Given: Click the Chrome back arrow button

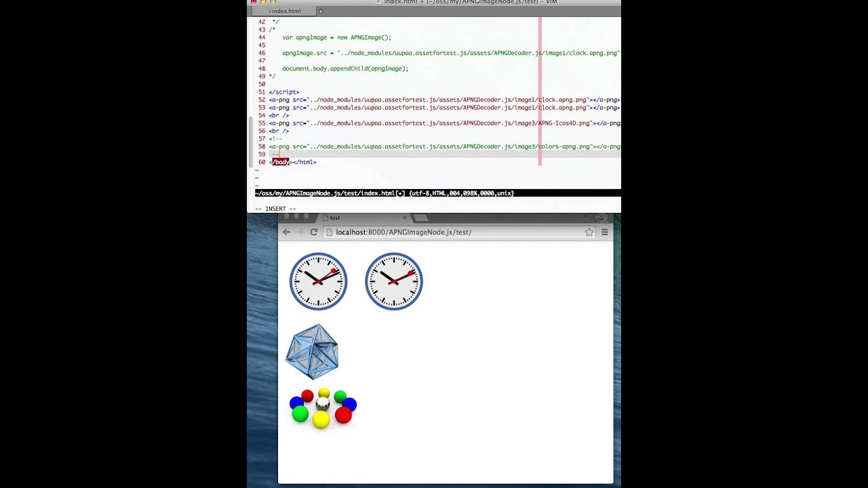Looking at the screenshot, I should pyautogui.click(x=286, y=232).
